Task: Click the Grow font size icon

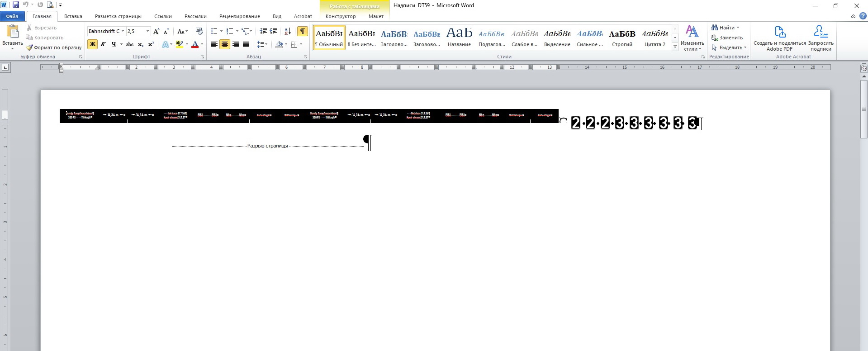Action: (156, 31)
